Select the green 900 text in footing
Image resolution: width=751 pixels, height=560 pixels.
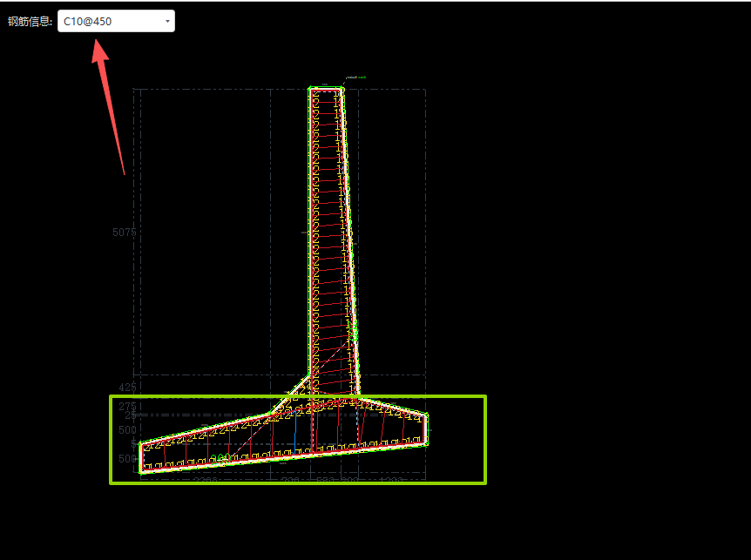pos(222,457)
